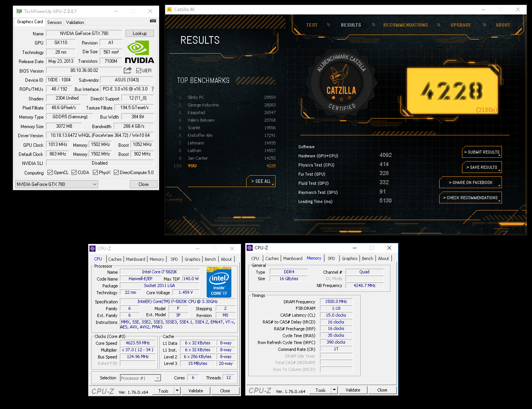The image size is (532, 409).
Task: Click Close button in right CPU-Z window
Action: [382, 390]
